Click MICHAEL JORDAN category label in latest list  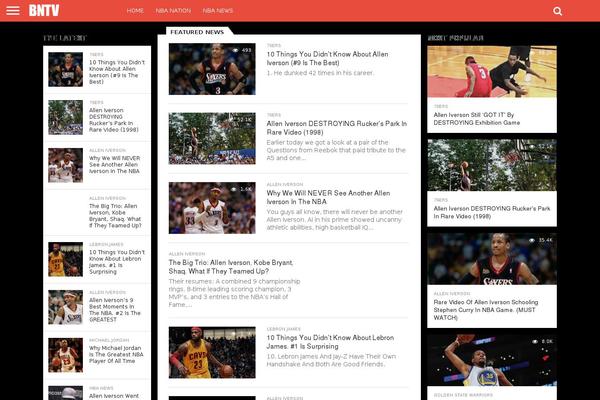pos(109,340)
